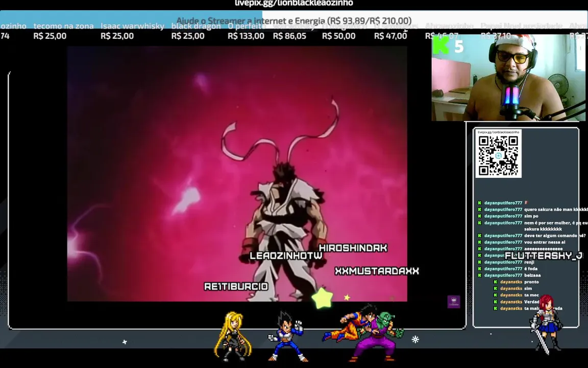This screenshot has height=368, width=588.
Task: Click Kick badge beside 'deve ter algum comando' message
Action: 479,236
